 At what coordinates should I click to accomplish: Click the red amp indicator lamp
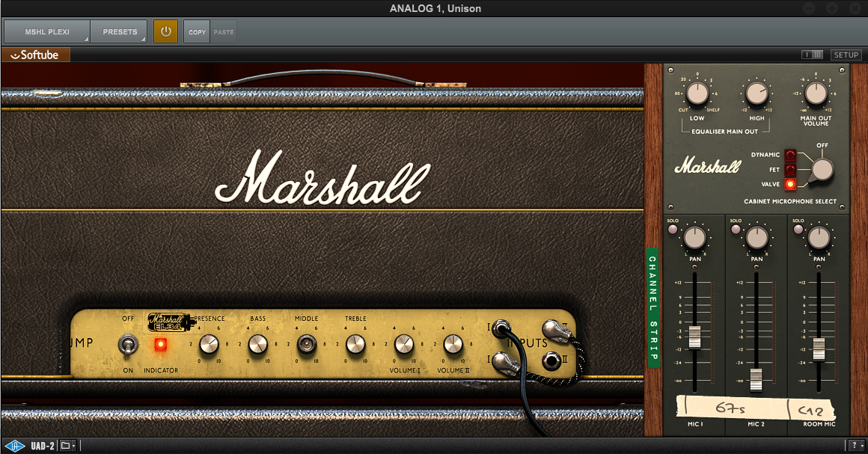tap(161, 344)
